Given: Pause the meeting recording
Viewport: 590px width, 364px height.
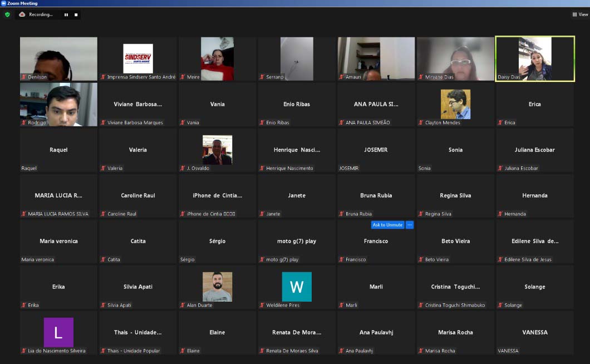Looking at the screenshot, I should click(x=66, y=14).
